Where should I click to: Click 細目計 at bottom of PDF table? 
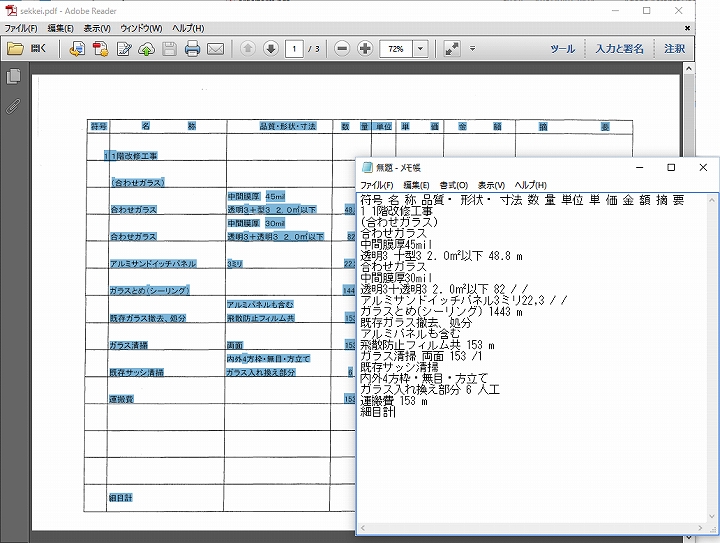[x=120, y=498]
